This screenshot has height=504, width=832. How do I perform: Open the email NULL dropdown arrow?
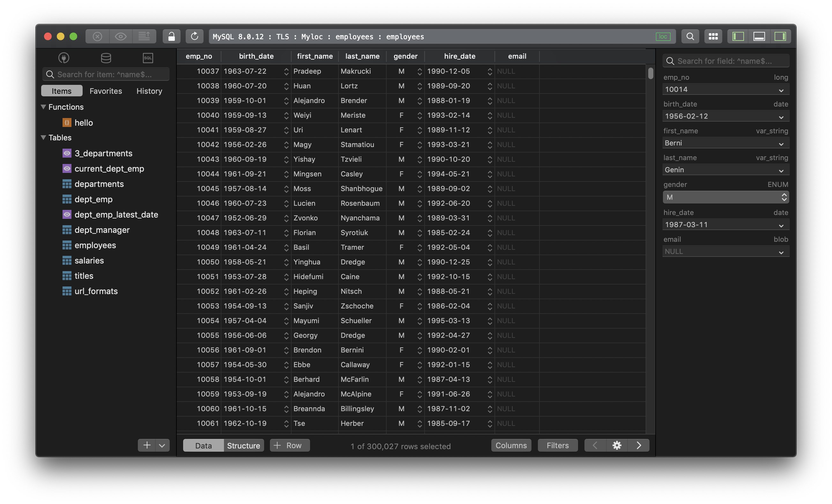781,252
